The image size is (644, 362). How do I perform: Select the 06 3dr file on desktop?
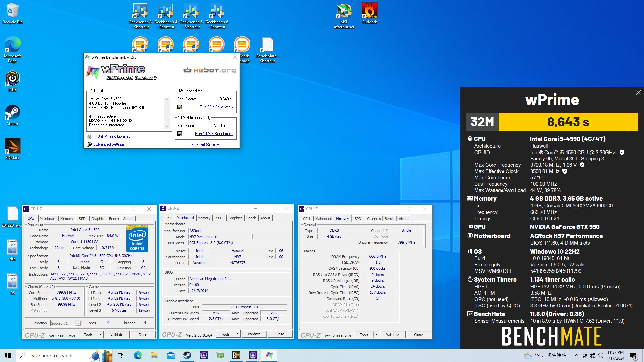point(12,284)
